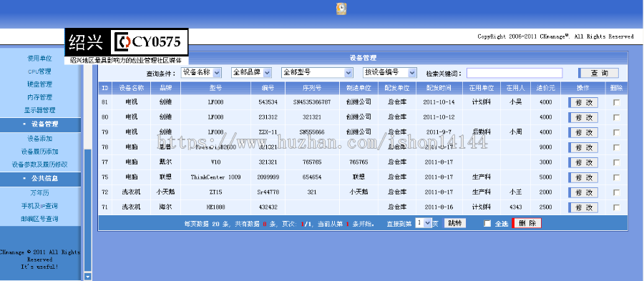
Task: Click the HE1888 model cell
Action: tap(215, 207)
